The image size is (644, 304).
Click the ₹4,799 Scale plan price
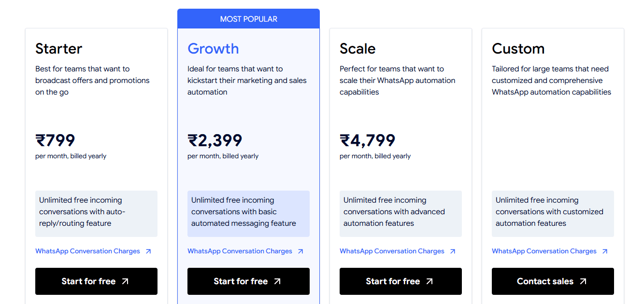click(x=368, y=140)
